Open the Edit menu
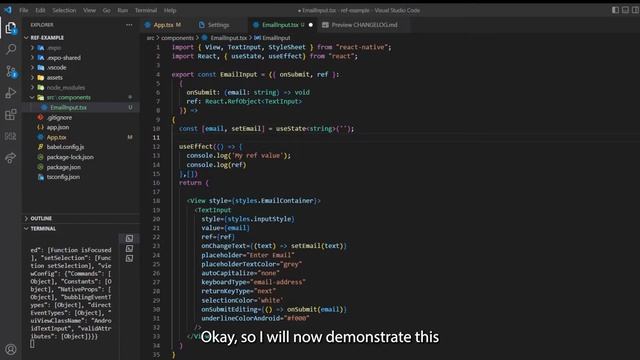This screenshot has width=640, height=360. pos(40,10)
